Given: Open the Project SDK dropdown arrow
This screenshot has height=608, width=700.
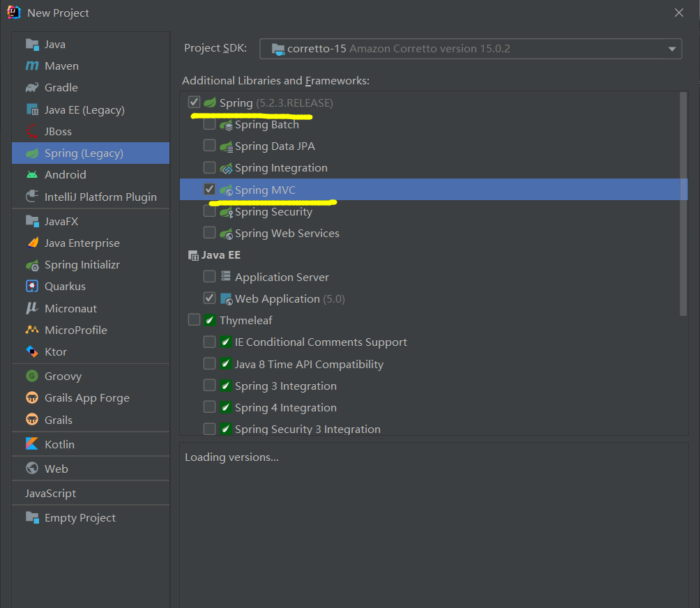Looking at the screenshot, I should (x=672, y=49).
